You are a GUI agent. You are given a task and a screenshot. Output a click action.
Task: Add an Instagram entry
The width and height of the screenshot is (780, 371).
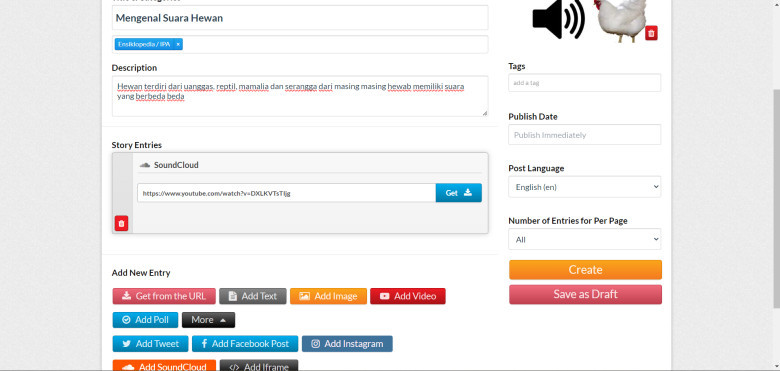347,344
